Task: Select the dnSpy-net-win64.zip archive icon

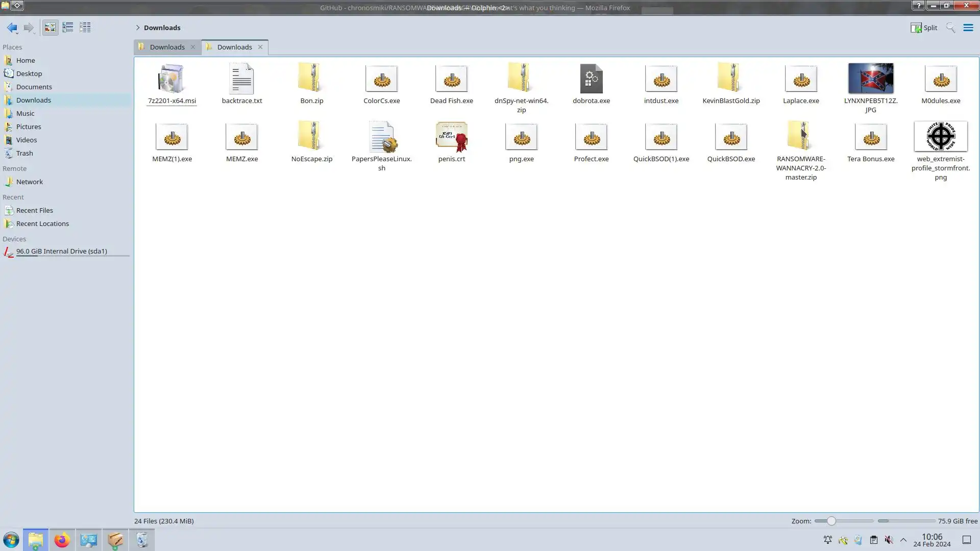Action: pos(521,79)
